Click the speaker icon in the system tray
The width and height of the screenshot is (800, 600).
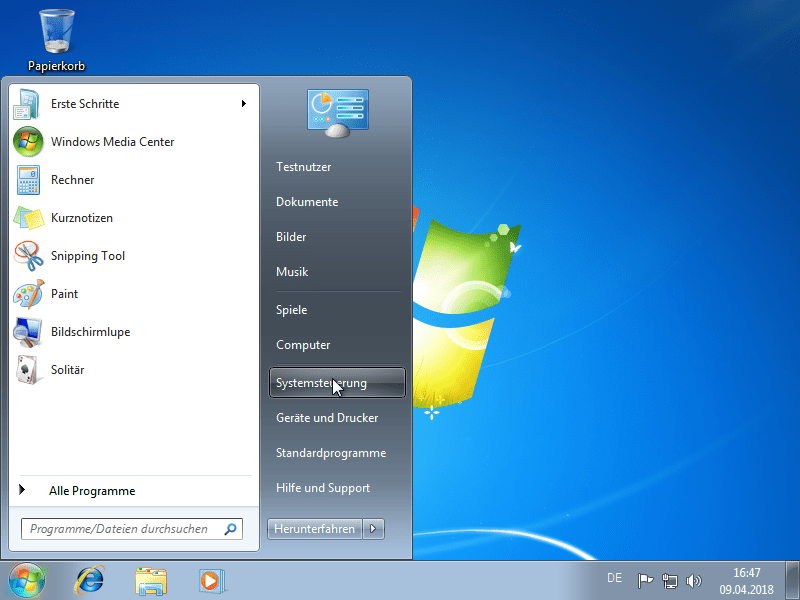pos(694,578)
